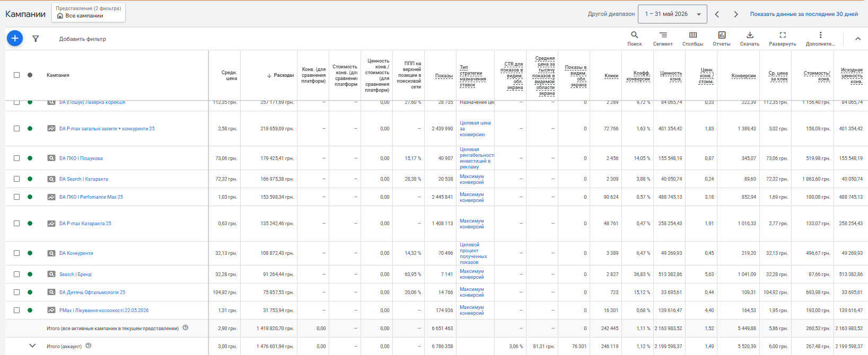
Task: Open the Столбцы columns editor
Action: [692, 39]
